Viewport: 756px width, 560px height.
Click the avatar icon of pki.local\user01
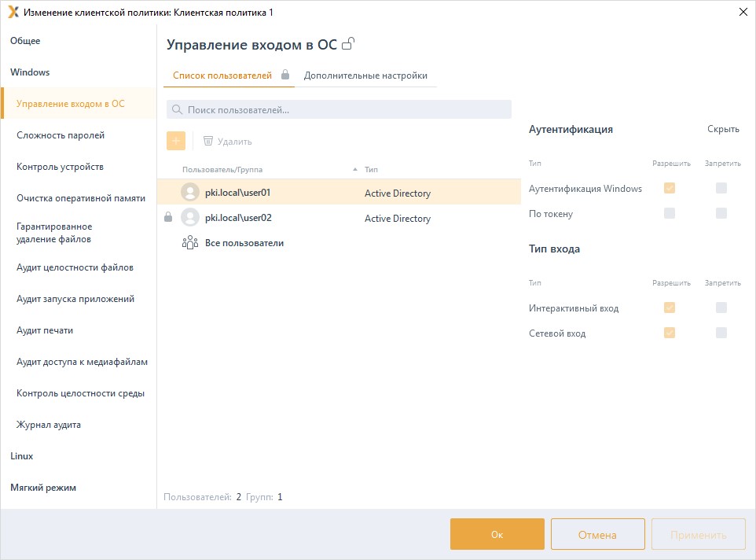pyautogui.click(x=189, y=193)
